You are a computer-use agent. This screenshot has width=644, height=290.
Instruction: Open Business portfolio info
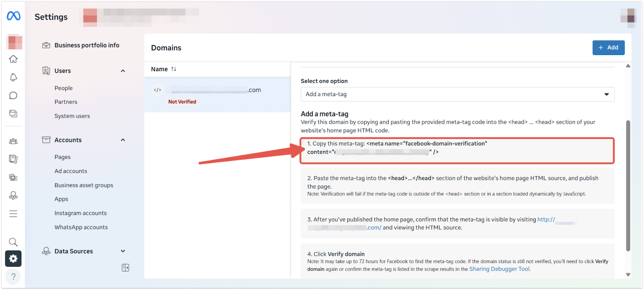click(87, 45)
